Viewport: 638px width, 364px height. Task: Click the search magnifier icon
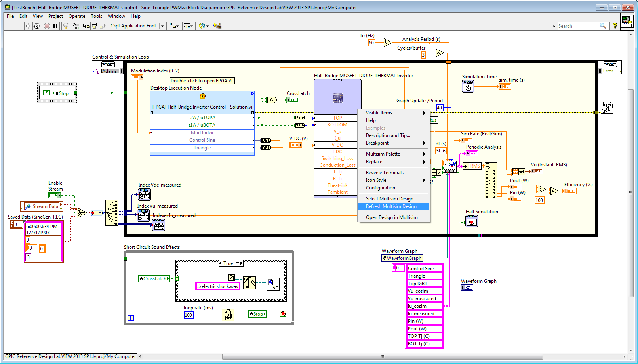click(x=603, y=26)
